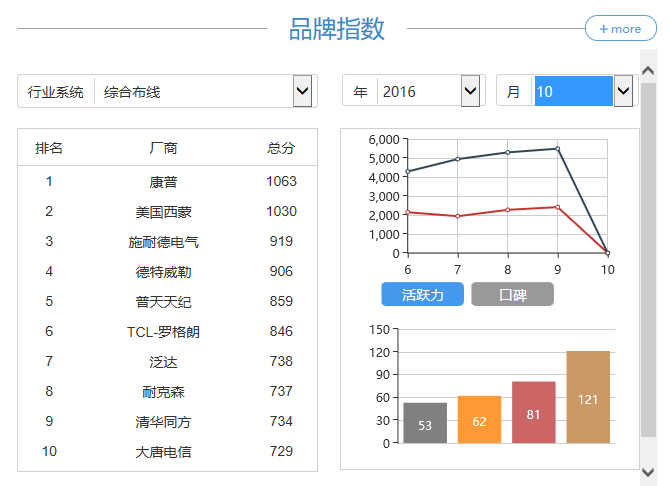The width and height of the screenshot is (670, 486).
Task: Select vendor 耐克森 in the table
Action: point(163,392)
